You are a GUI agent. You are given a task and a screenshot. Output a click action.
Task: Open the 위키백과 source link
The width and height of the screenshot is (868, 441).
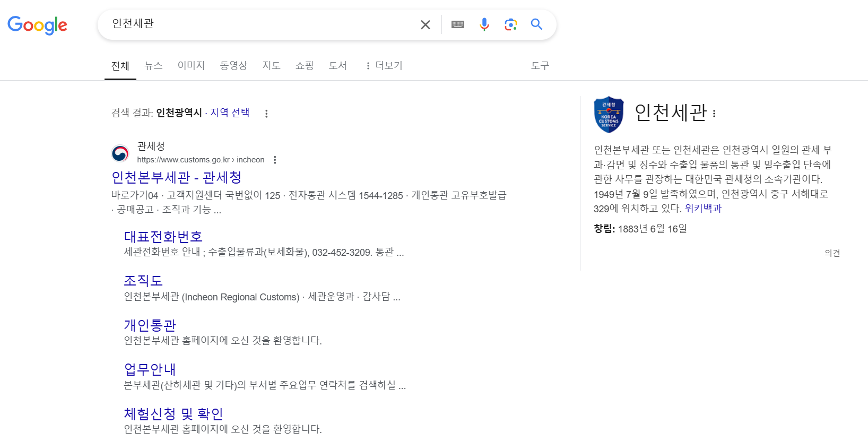tap(703, 208)
